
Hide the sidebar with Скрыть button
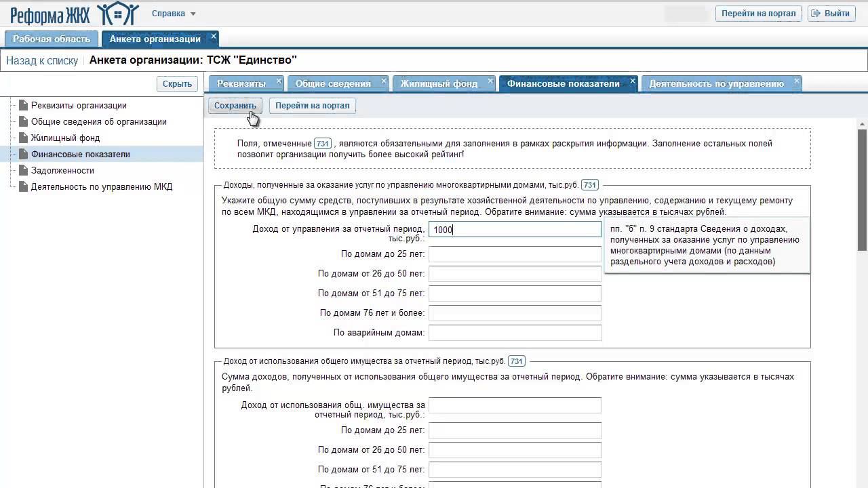[178, 84]
